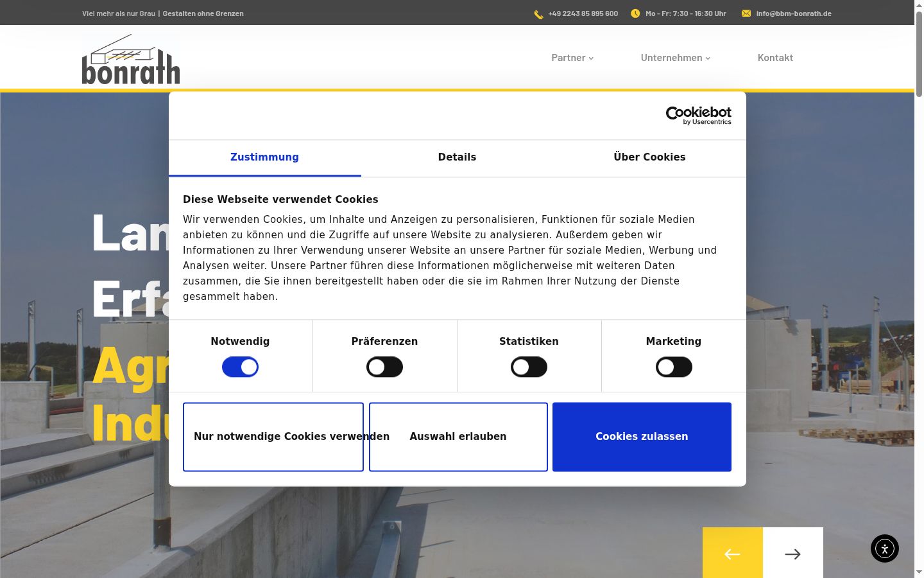The height and width of the screenshot is (578, 924).
Task: Open the accessibility widget icon
Action: (x=885, y=548)
